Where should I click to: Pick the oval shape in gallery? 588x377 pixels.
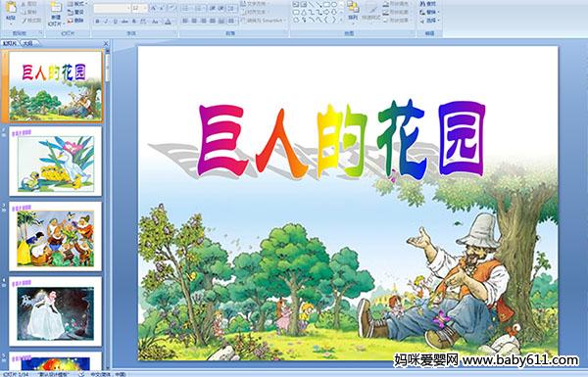(x=334, y=4)
